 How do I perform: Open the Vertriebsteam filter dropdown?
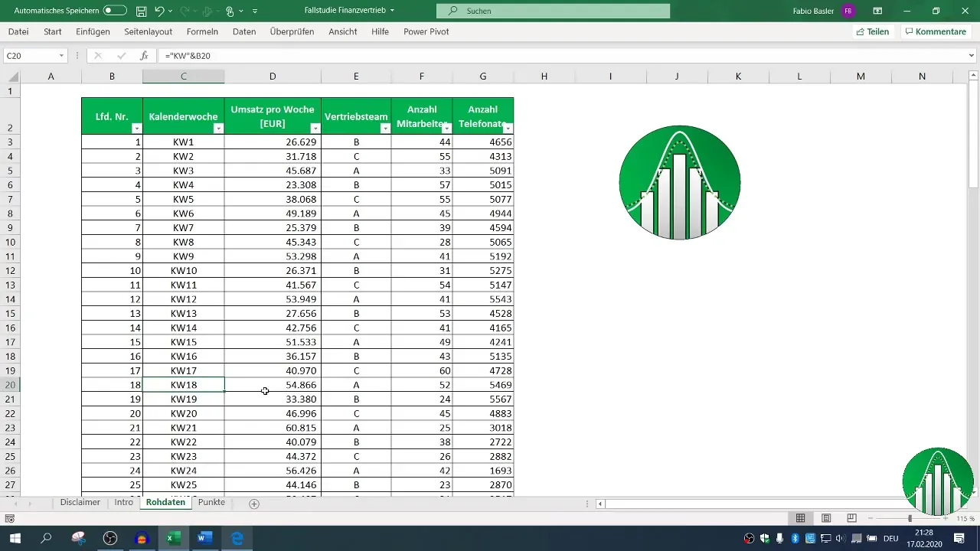(385, 129)
